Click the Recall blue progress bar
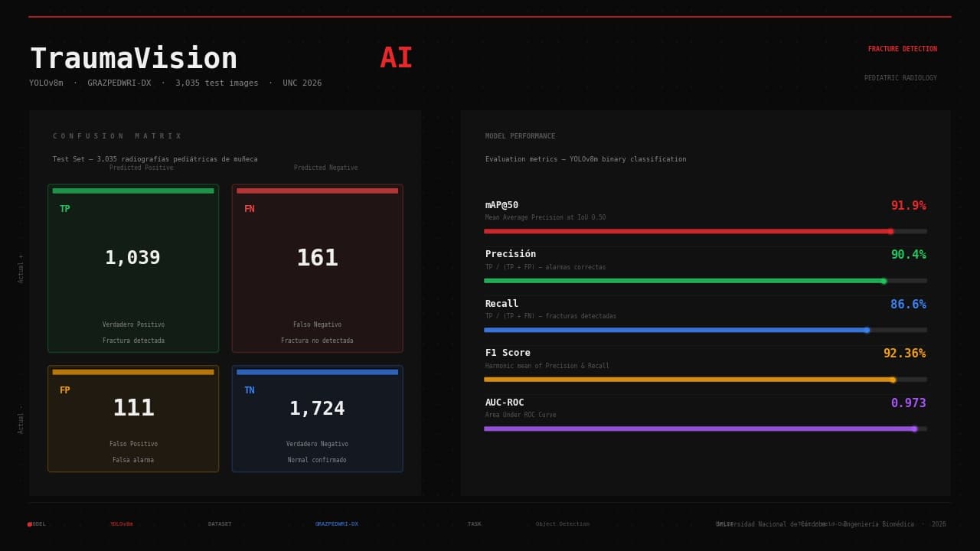Image resolution: width=980 pixels, height=551 pixels. pyautogui.click(x=705, y=330)
